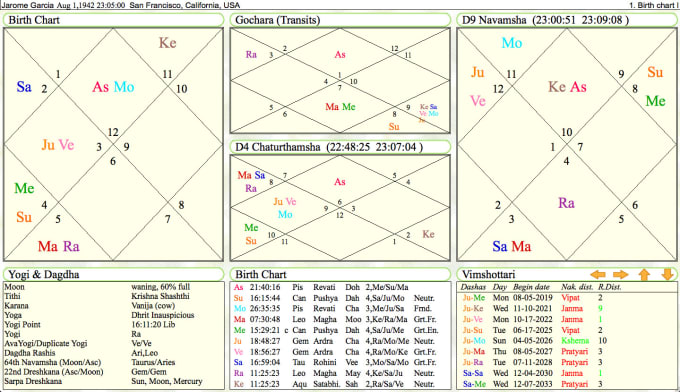Open the D4 Chaturthamsha panel header
The image size is (680, 392).
pos(340,147)
